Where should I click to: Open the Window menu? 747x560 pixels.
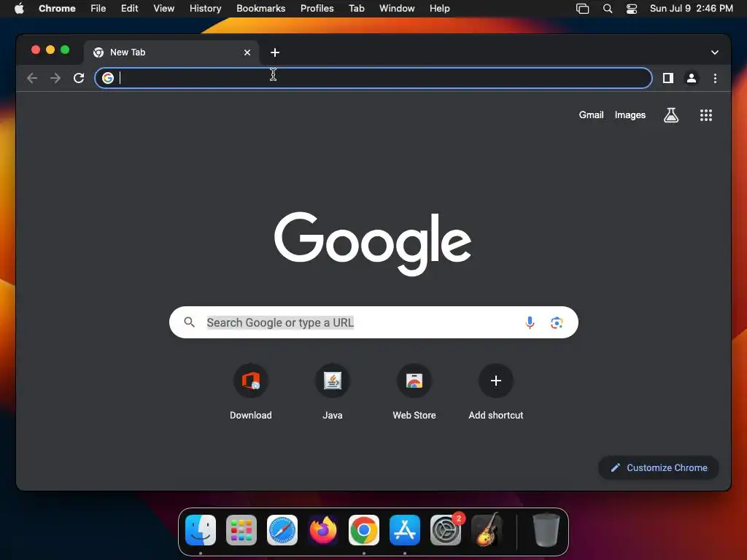[x=397, y=8]
